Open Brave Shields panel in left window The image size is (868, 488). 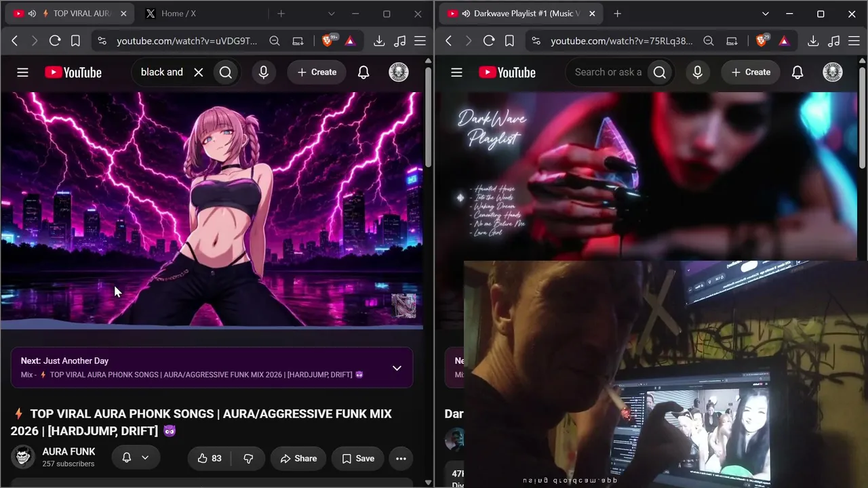pyautogui.click(x=330, y=41)
